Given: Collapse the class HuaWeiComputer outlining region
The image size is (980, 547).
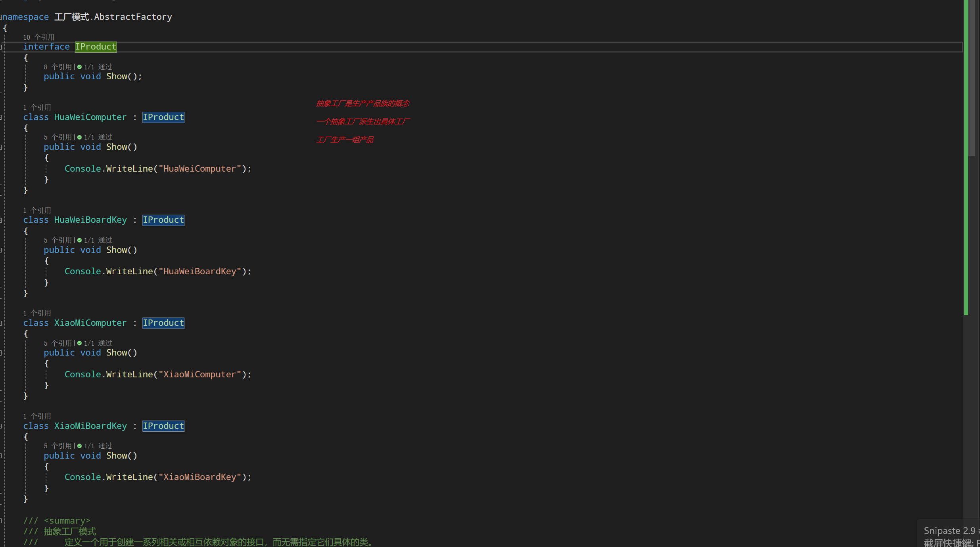Looking at the screenshot, I should pos(1,117).
